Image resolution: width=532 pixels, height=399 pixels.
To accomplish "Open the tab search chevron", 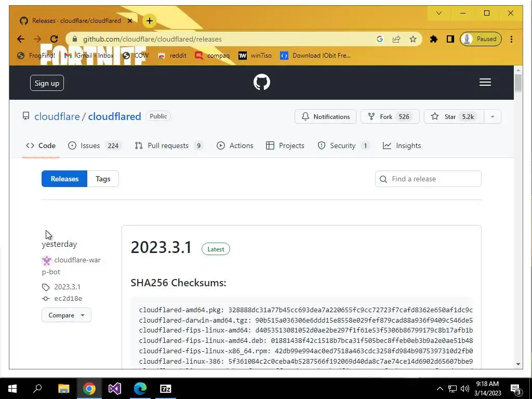I will [x=438, y=13].
